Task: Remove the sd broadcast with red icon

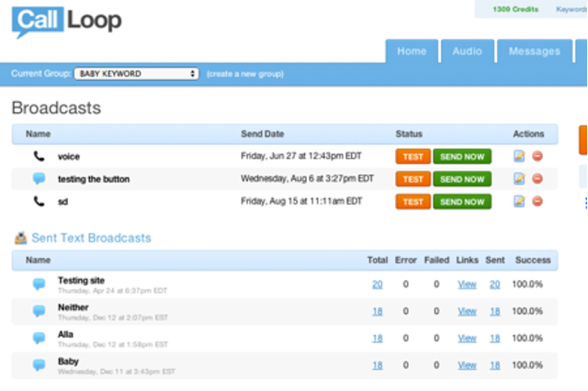Action: point(537,201)
